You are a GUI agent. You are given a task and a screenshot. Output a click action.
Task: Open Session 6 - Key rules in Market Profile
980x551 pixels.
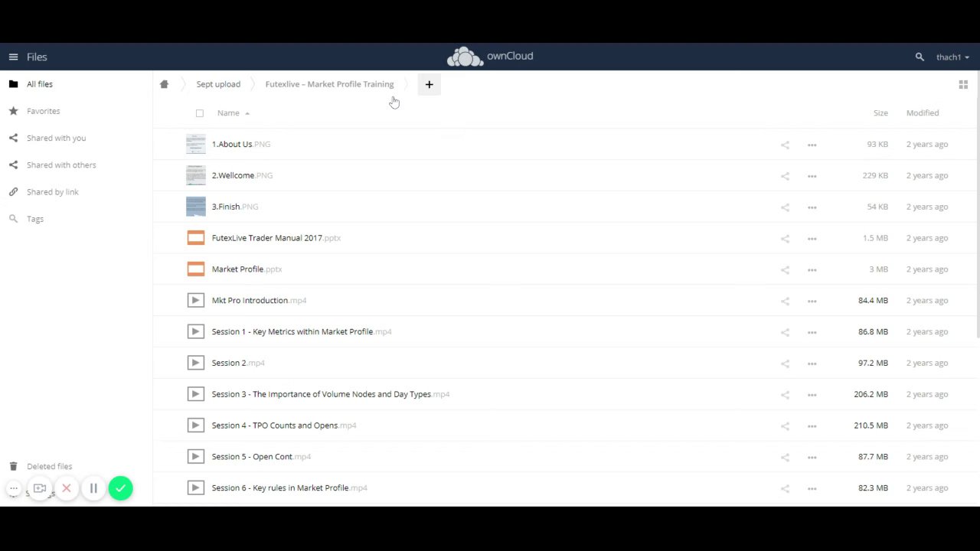pos(289,487)
